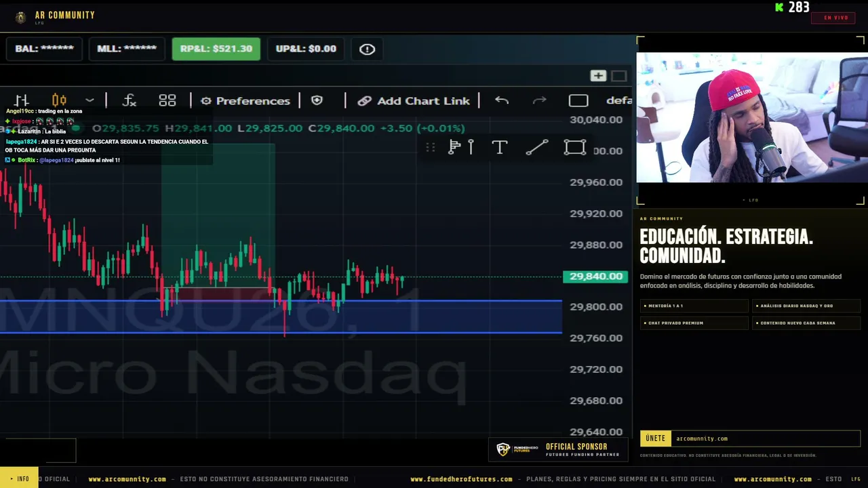Click the partially visible 'defa' template label
Image resolution: width=868 pixels, height=488 pixels.
pos(619,100)
